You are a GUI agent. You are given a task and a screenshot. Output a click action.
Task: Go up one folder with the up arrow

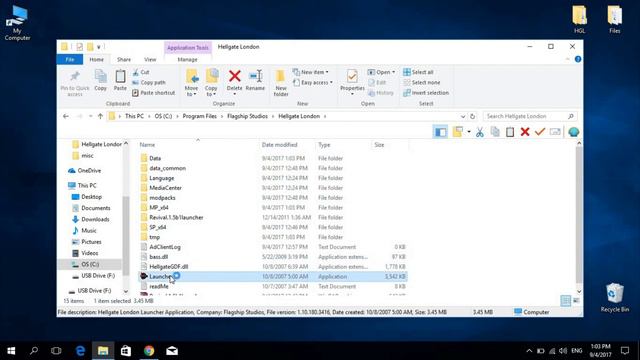coord(100,116)
